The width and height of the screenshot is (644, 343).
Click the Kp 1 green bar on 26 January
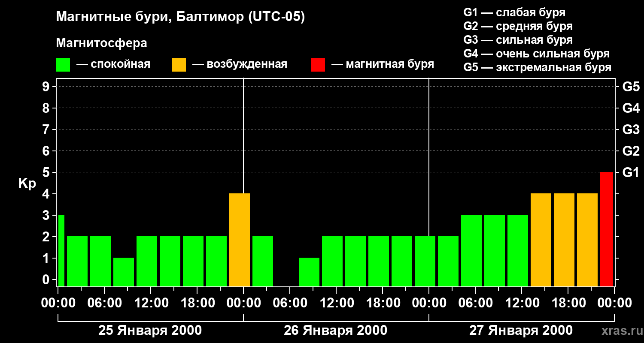coord(309,272)
